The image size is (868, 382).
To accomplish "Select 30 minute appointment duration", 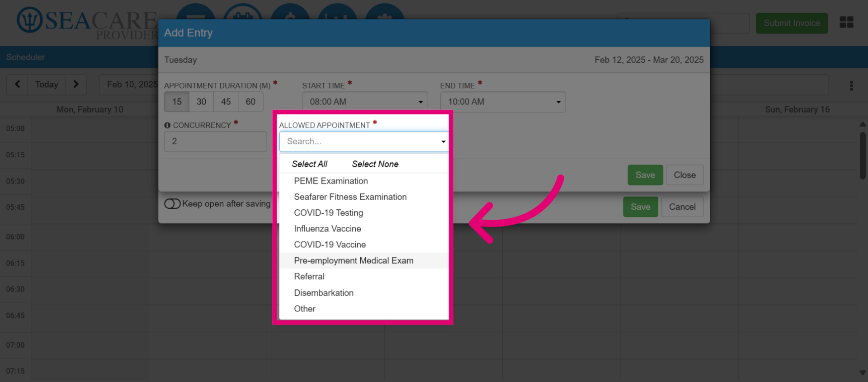I will tap(201, 102).
